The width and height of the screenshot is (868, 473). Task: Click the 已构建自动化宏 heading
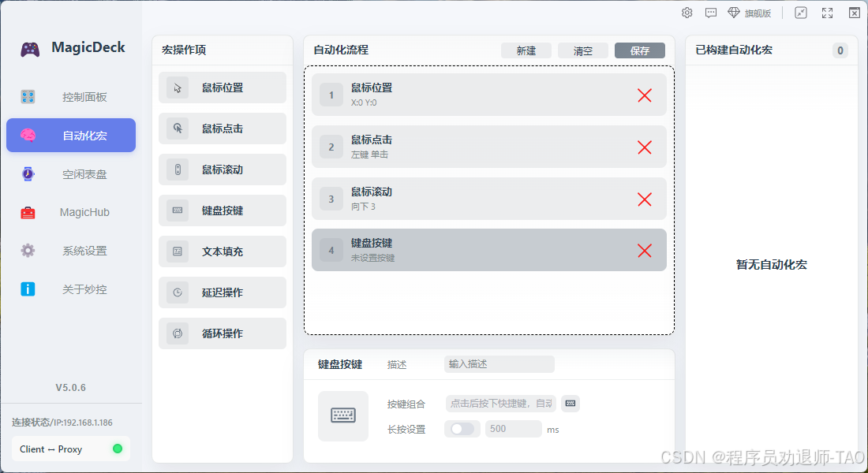pos(734,50)
